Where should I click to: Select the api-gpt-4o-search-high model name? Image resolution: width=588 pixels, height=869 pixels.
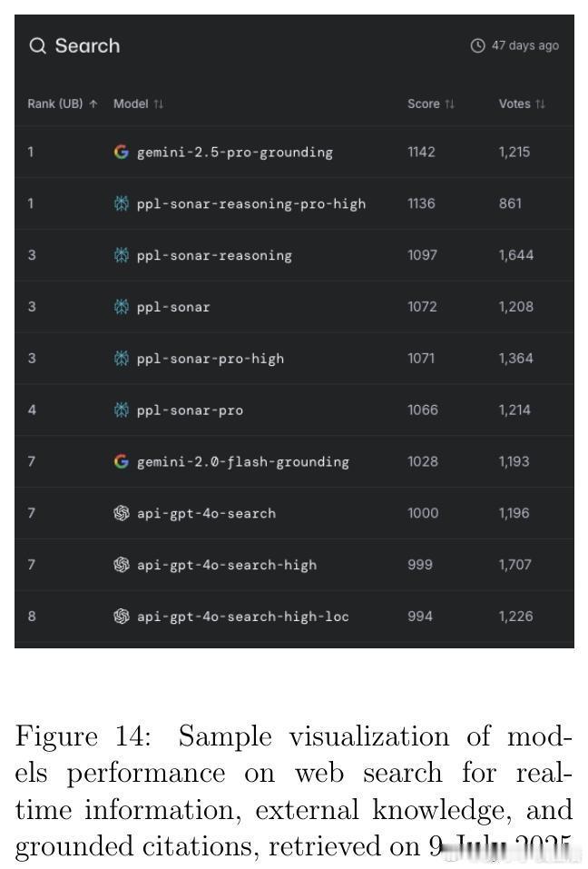[x=227, y=565]
